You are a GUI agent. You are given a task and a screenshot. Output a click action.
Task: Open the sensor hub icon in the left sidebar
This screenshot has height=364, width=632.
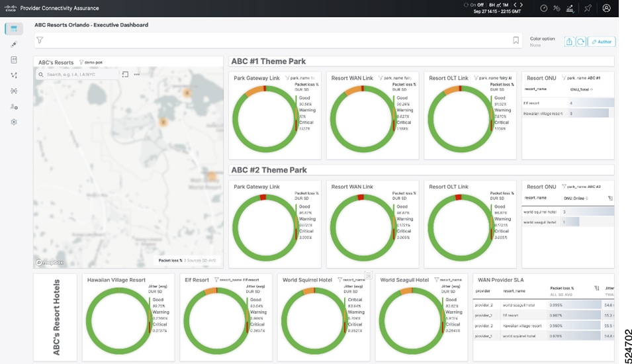(14, 91)
